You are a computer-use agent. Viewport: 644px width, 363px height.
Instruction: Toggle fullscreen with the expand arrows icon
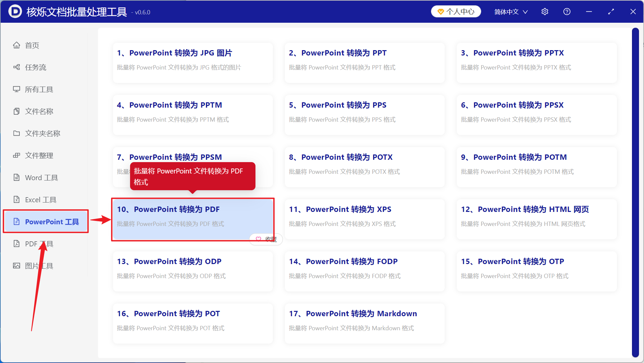(611, 12)
